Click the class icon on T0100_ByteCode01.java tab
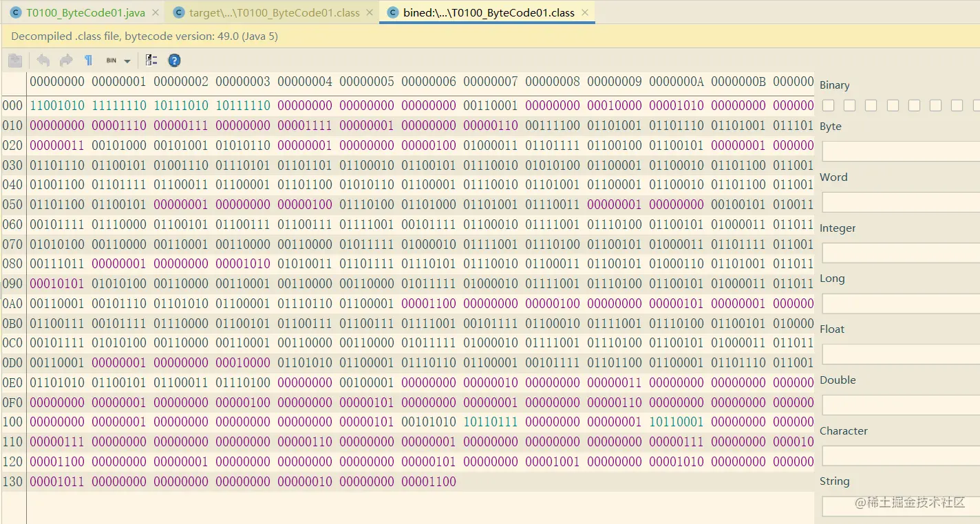This screenshot has width=980, height=524. 16,12
